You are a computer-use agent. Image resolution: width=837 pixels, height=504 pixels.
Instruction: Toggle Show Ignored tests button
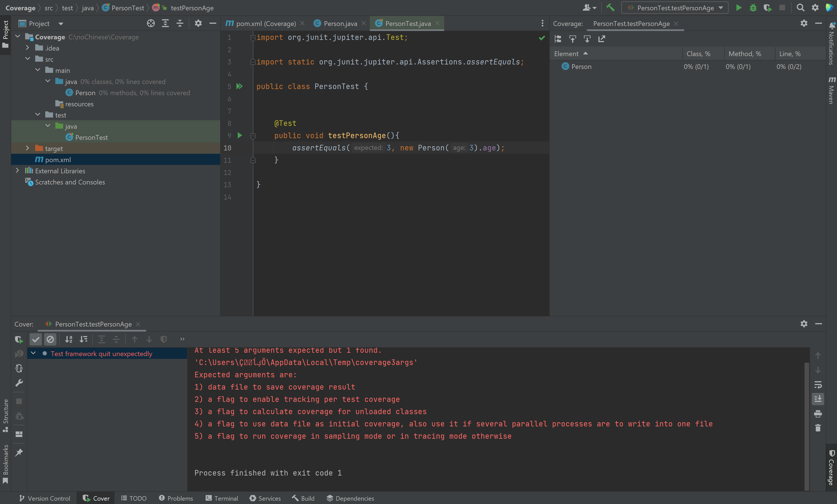pos(50,339)
